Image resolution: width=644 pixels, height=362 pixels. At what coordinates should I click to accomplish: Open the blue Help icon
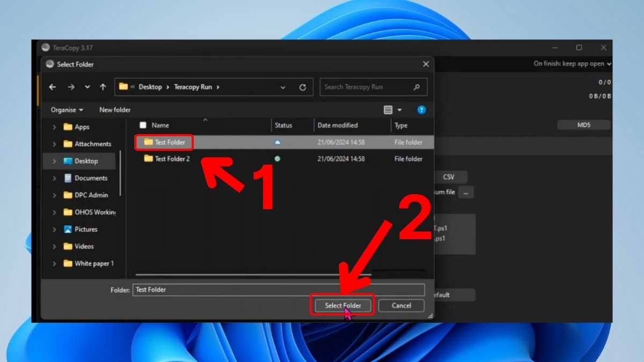421,110
